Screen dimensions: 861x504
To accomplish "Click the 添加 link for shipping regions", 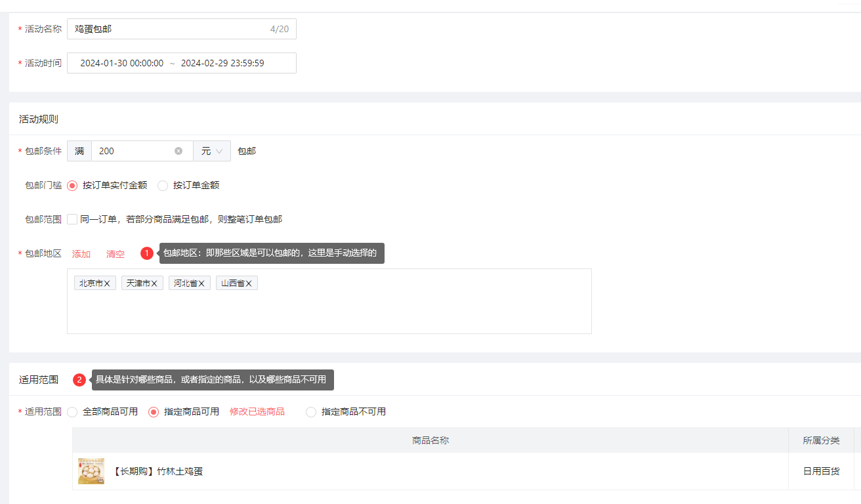I will coord(81,254).
